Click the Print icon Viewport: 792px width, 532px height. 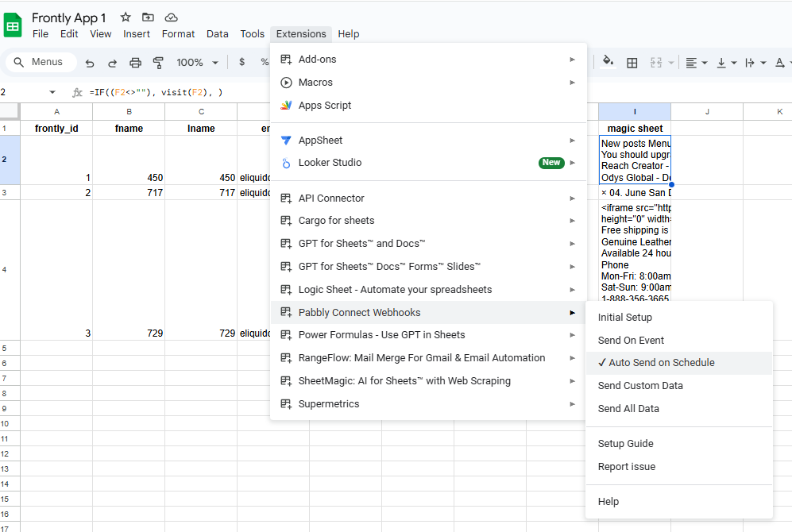click(135, 63)
